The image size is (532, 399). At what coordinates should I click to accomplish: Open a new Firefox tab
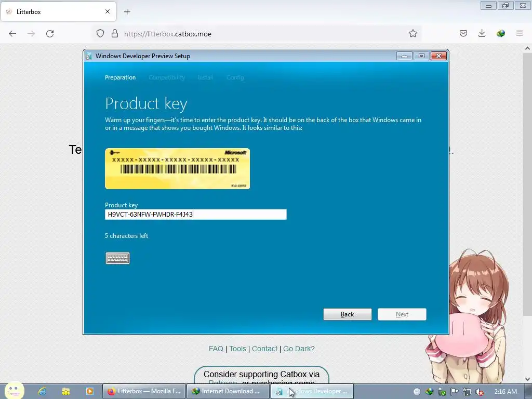(127, 12)
